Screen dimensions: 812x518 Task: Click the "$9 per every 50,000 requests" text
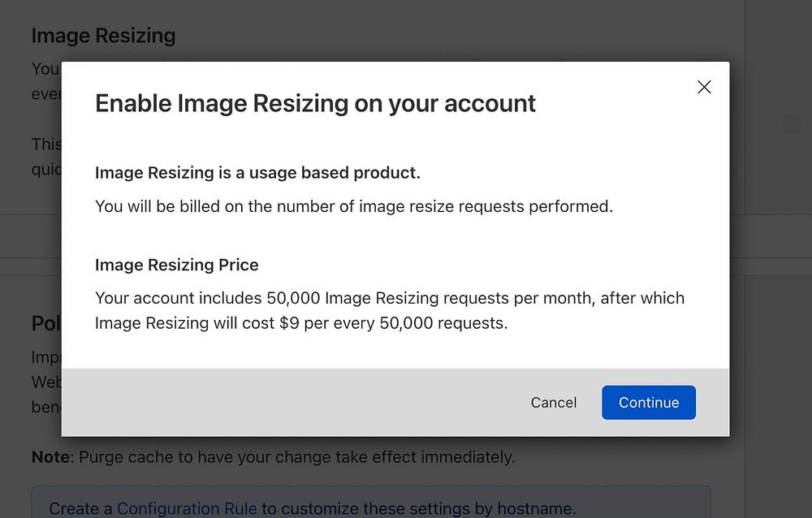393,323
